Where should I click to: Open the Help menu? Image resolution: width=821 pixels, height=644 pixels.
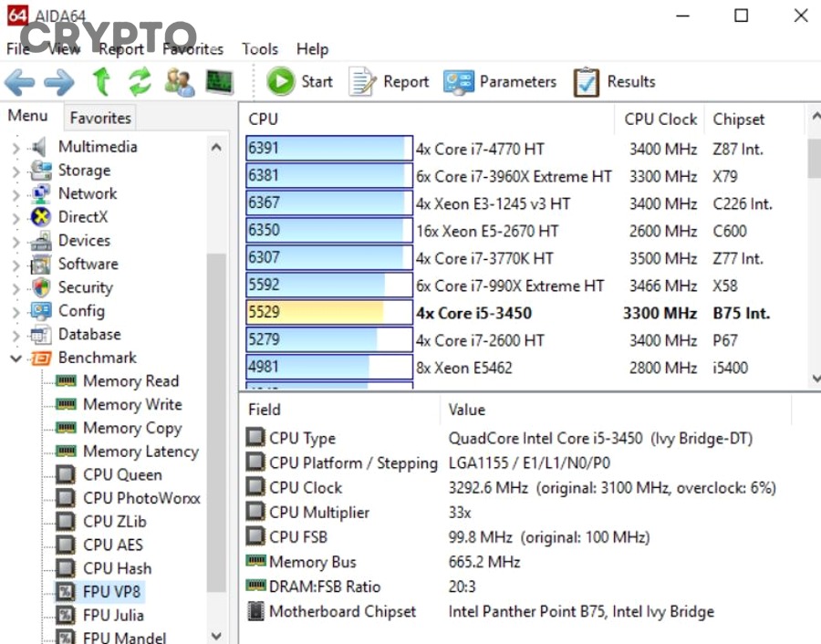[313, 48]
